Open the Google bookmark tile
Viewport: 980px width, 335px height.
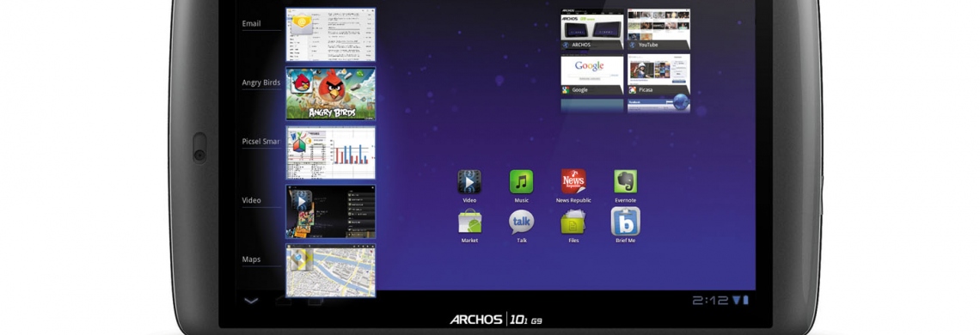click(592, 75)
